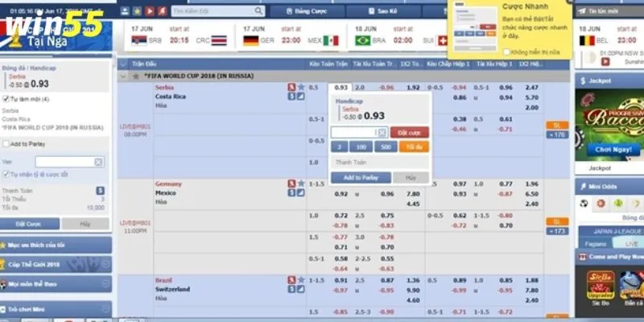Star the FIFA World Cup 2018 league
The image size is (644, 322).
[136, 76]
